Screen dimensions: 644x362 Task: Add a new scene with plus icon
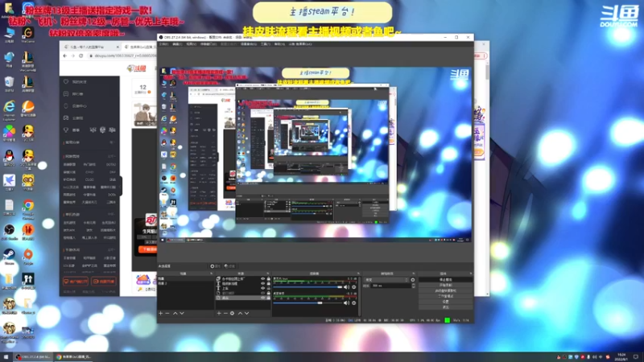click(160, 313)
